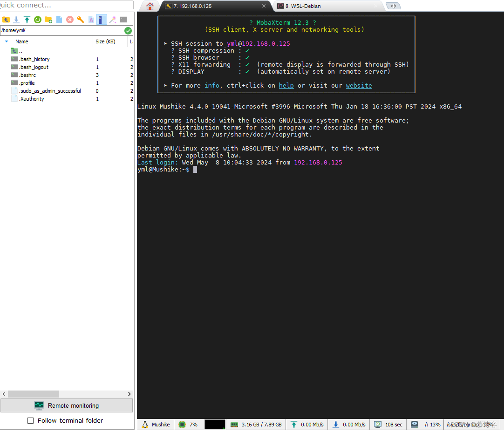Viewport: 504px width, 432px height.
Task: Click scrollbar left arrow in file panel
Action: click(4, 394)
